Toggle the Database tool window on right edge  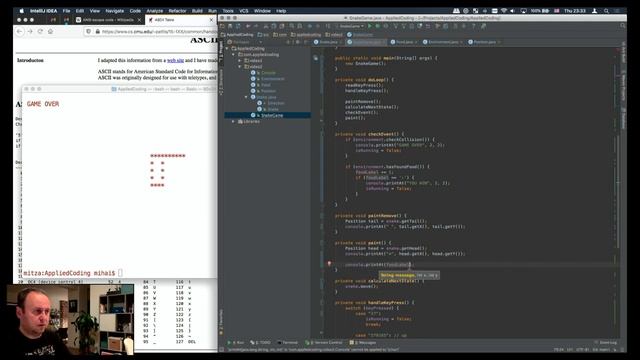tap(623, 118)
